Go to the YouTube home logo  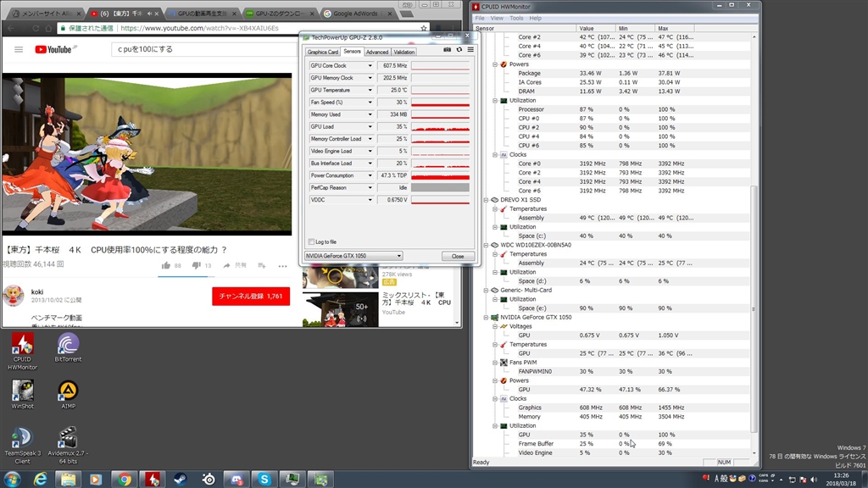click(53, 49)
